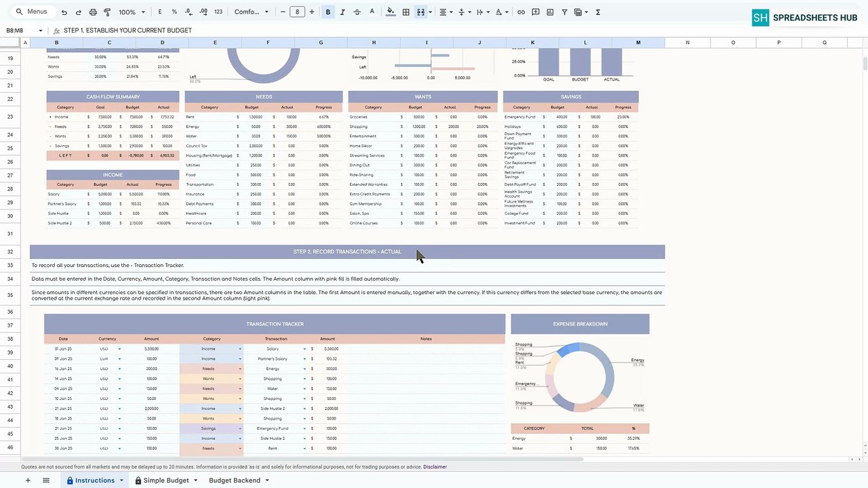
Task: Click the Undo icon
Action: click(x=64, y=12)
